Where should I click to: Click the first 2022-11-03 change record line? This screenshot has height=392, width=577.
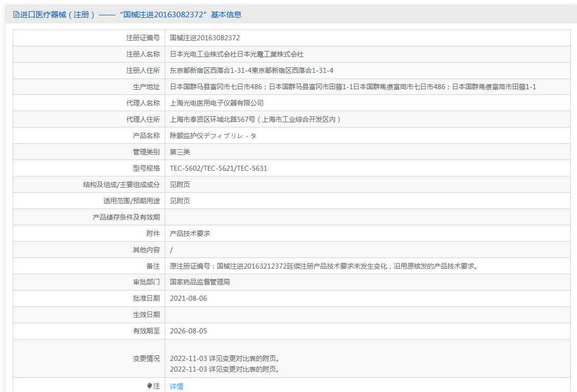(x=225, y=358)
